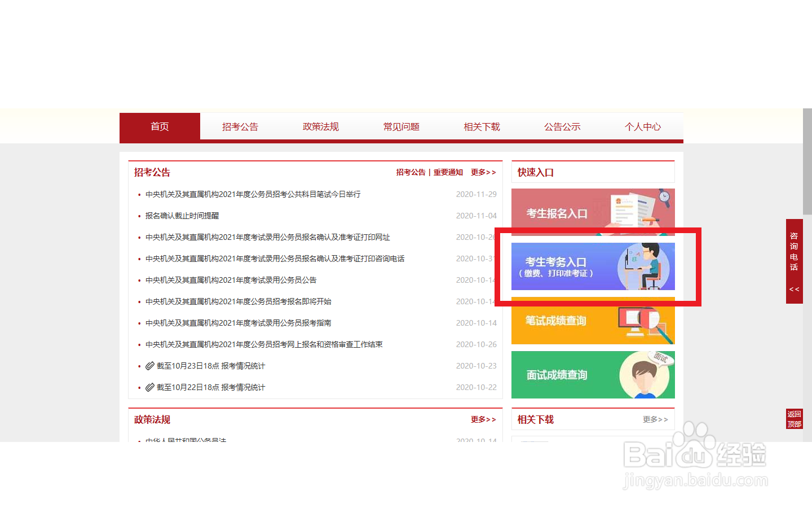Viewport: 812px width, 508px height.
Task: Click the interviewee avatar on 面试成绩查询
Action: coord(645,375)
